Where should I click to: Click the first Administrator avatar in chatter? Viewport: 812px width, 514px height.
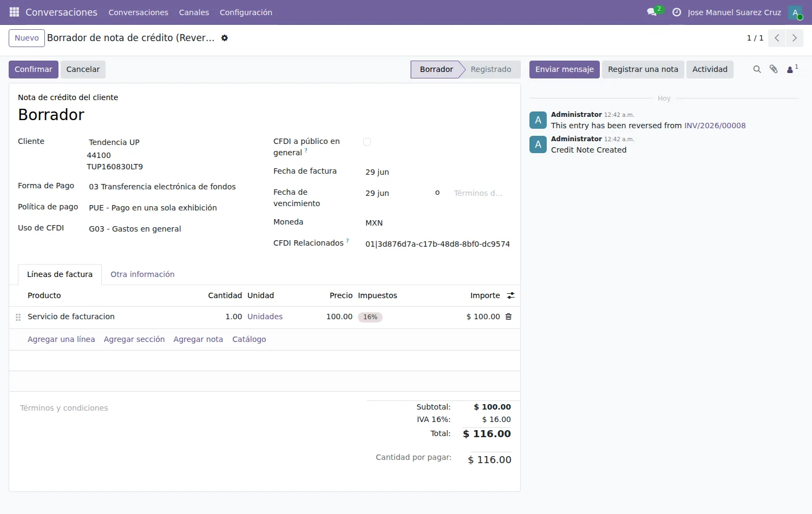[538, 120]
